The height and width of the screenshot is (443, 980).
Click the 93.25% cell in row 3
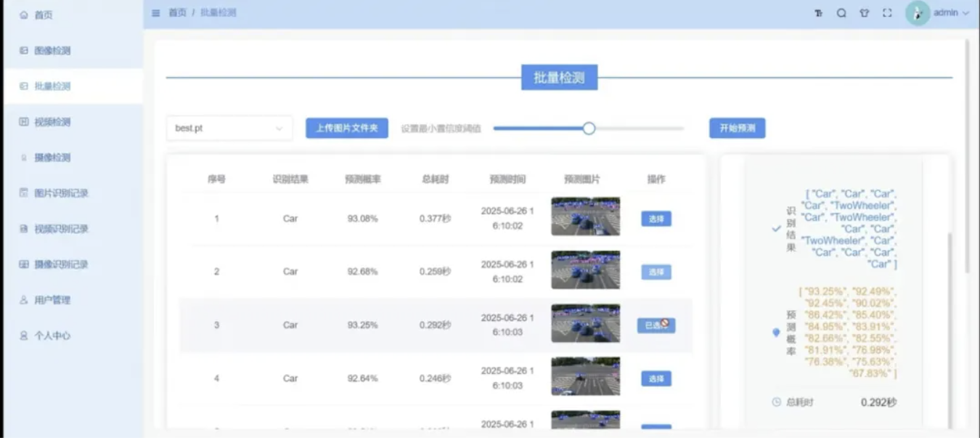tap(362, 325)
